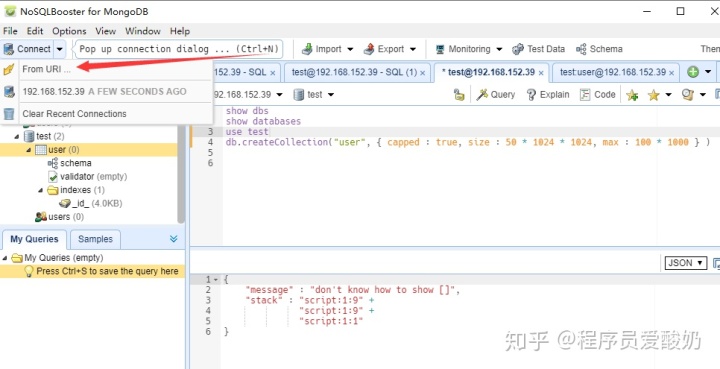Choose Clear Recent Connections
Screen dimensions: 720x369
tap(74, 114)
